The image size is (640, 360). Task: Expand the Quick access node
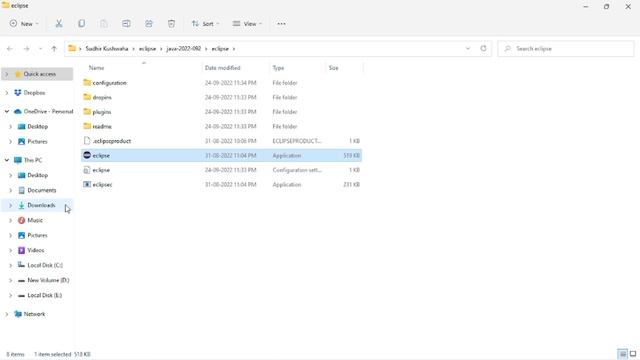pyautogui.click(x=7, y=74)
